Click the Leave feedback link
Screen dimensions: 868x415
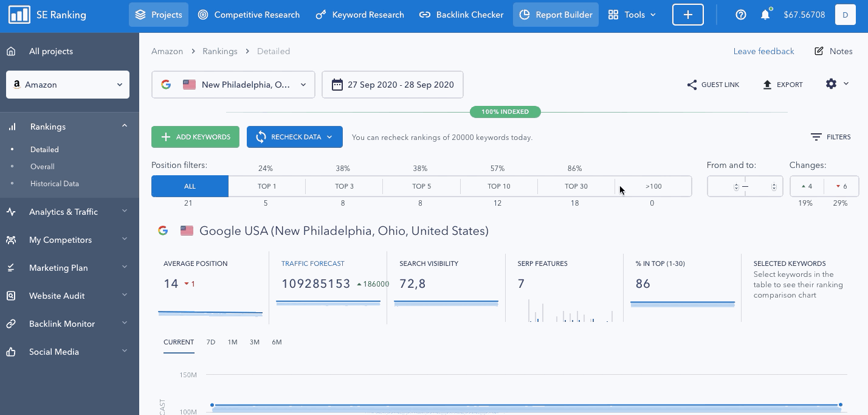point(763,51)
